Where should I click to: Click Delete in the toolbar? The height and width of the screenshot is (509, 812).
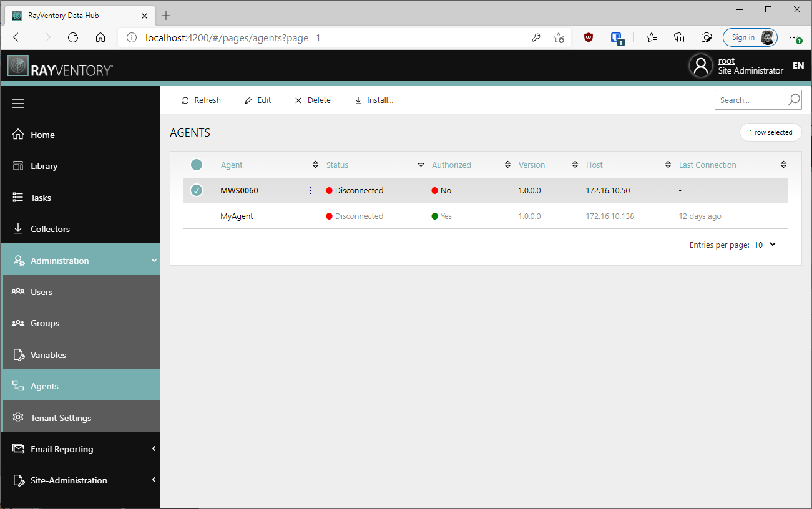pos(313,100)
